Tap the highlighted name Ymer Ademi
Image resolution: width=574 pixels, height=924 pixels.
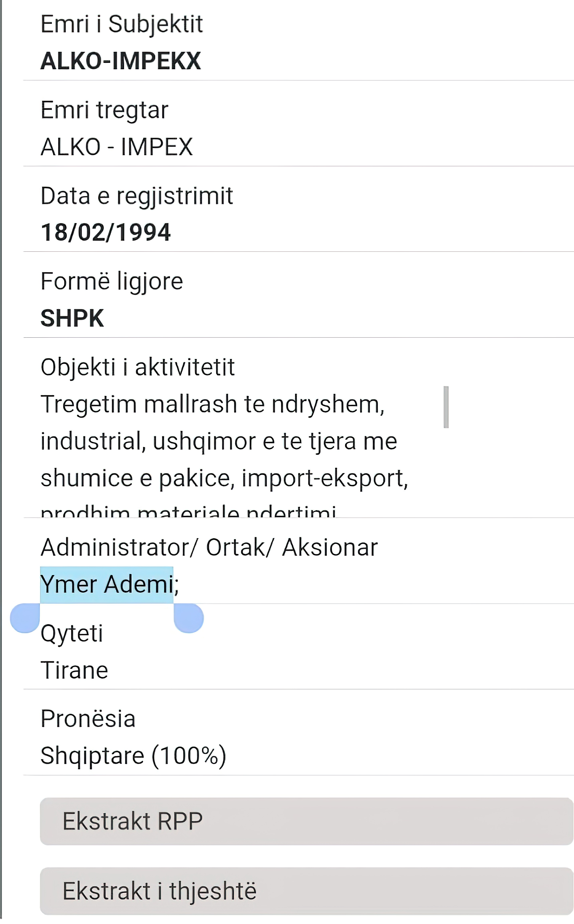pyautogui.click(x=107, y=584)
